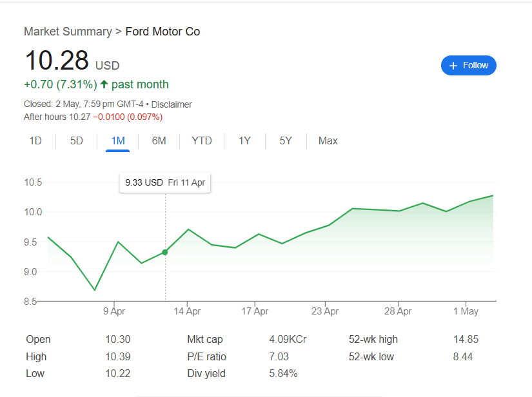Click the P/E ratio value 7.03
The width and height of the screenshot is (532, 397).
tap(279, 356)
